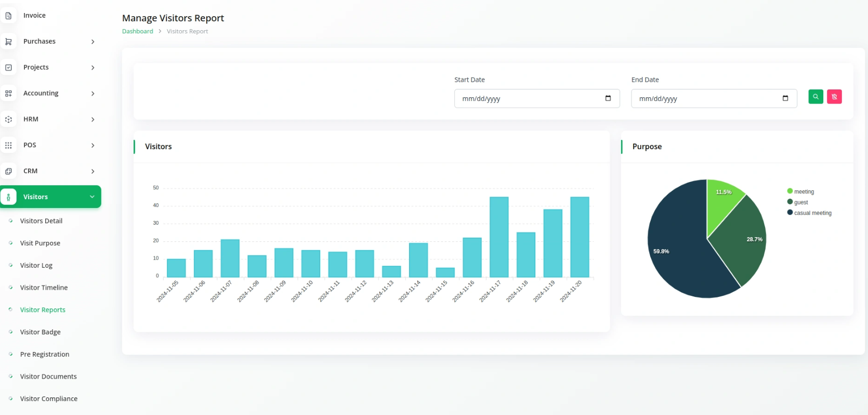Click the End Date input field
The height and width of the screenshot is (415, 868).
[714, 98]
